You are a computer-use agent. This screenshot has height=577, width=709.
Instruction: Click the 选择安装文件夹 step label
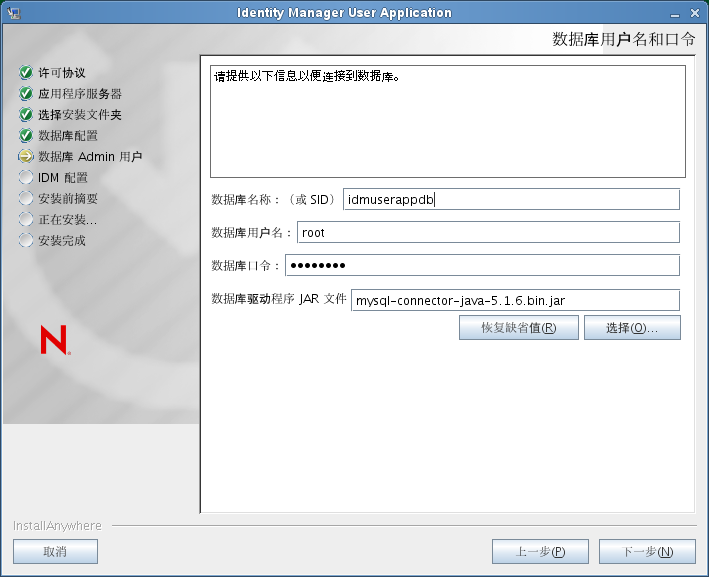[80, 115]
